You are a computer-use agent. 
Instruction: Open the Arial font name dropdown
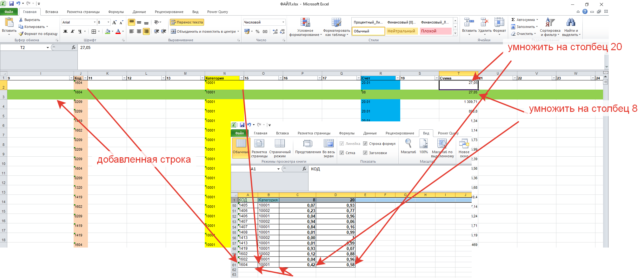[95, 22]
